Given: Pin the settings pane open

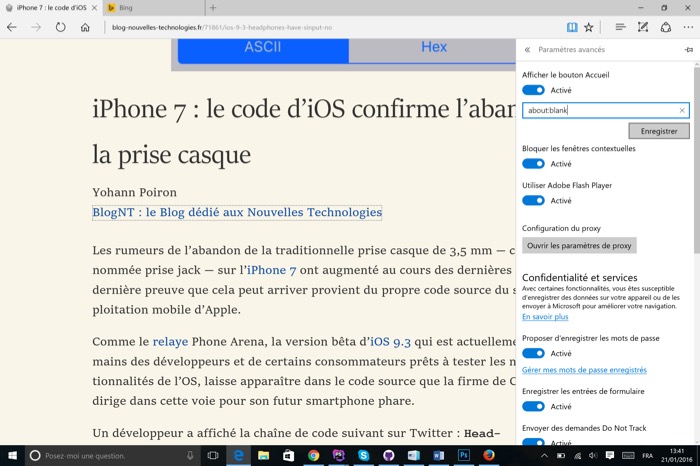Looking at the screenshot, I should [688, 49].
